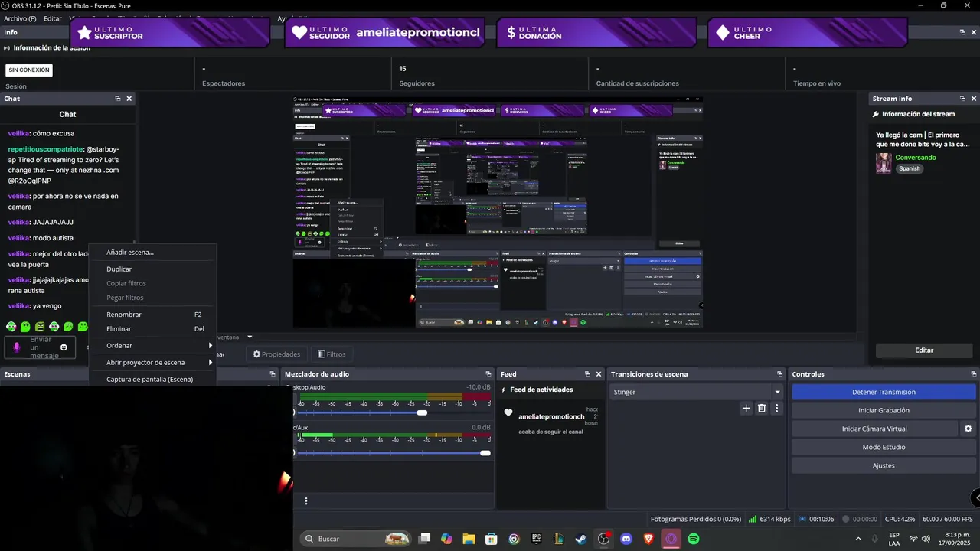980x551 pixels.
Task: Open Discord from the taskbar
Action: [626, 539]
